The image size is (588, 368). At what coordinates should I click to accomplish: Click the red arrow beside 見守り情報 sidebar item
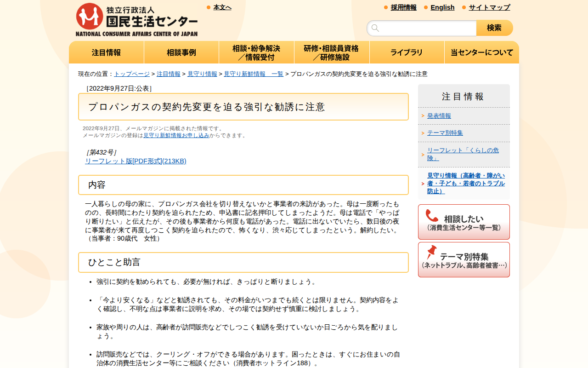(x=423, y=184)
